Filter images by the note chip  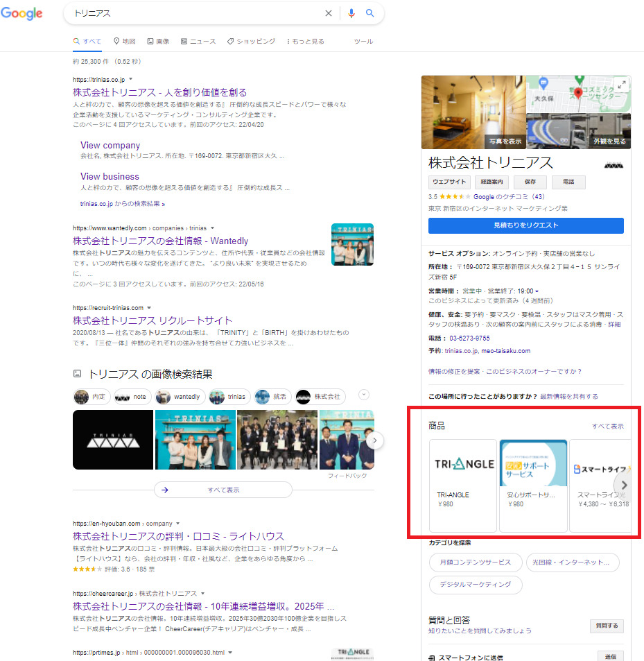tap(132, 397)
